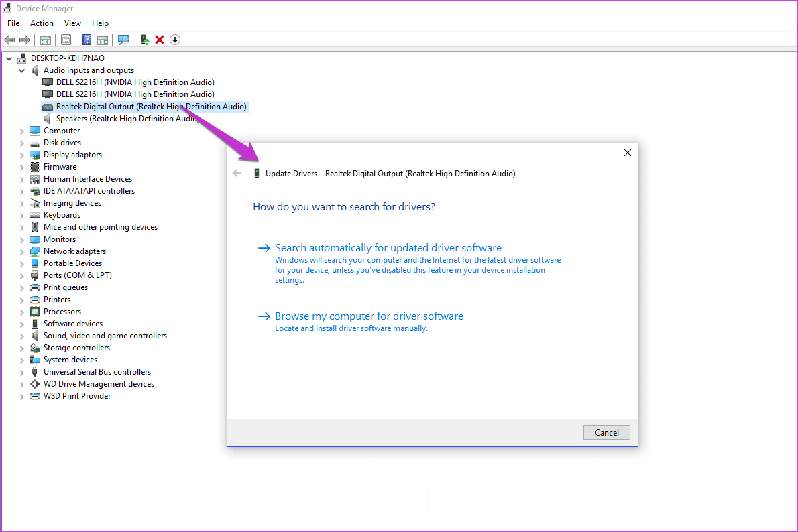The image size is (798, 532).
Task: Expand the System devices node
Action: pyautogui.click(x=22, y=360)
